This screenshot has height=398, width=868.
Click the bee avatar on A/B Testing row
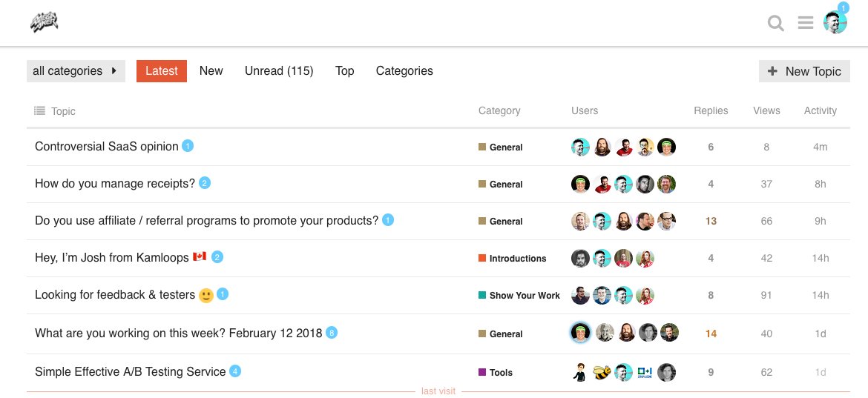click(x=602, y=372)
